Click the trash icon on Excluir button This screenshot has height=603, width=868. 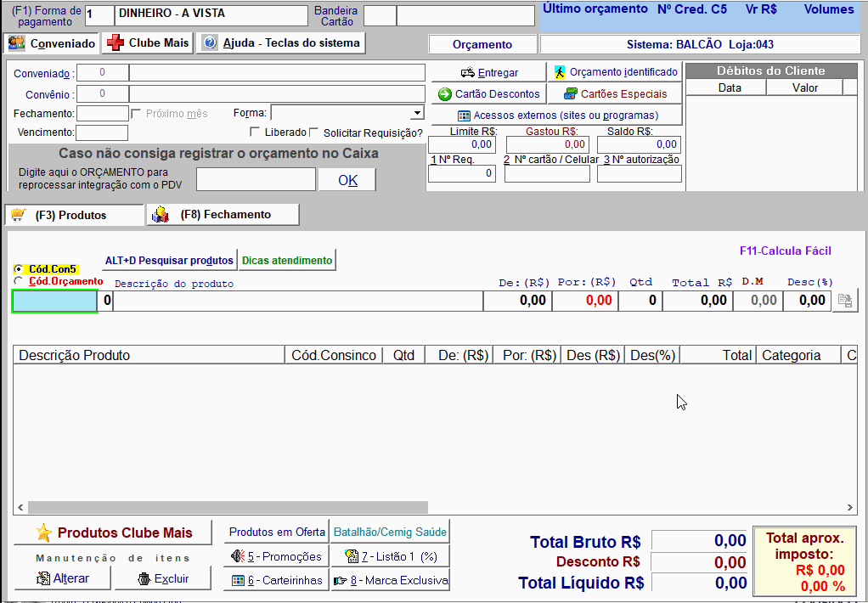(x=144, y=578)
